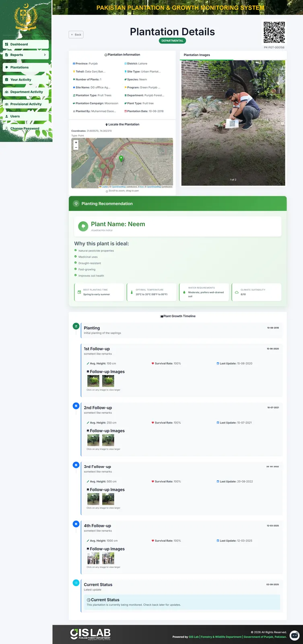This screenshot has width=303, height=644.
Task: Open first image of 3rd Follow-up
Action: (x=93, y=499)
